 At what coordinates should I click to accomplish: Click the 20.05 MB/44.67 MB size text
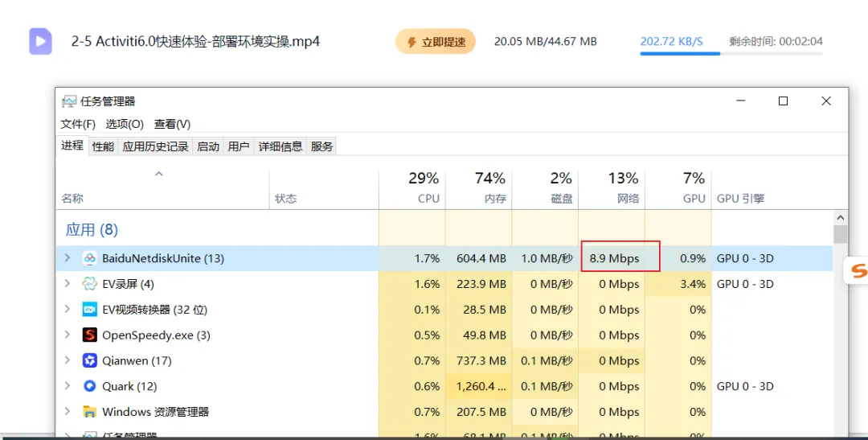pyautogui.click(x=545, y=42)
